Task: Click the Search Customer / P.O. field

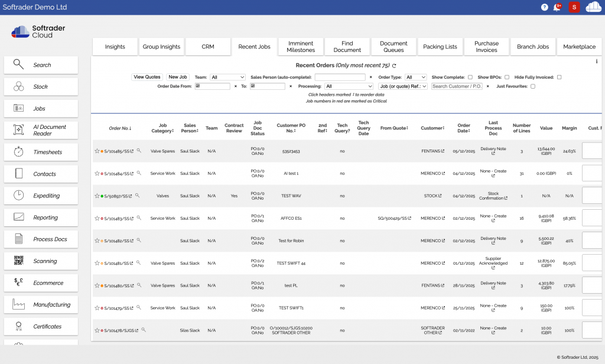Action: [457, 86]
